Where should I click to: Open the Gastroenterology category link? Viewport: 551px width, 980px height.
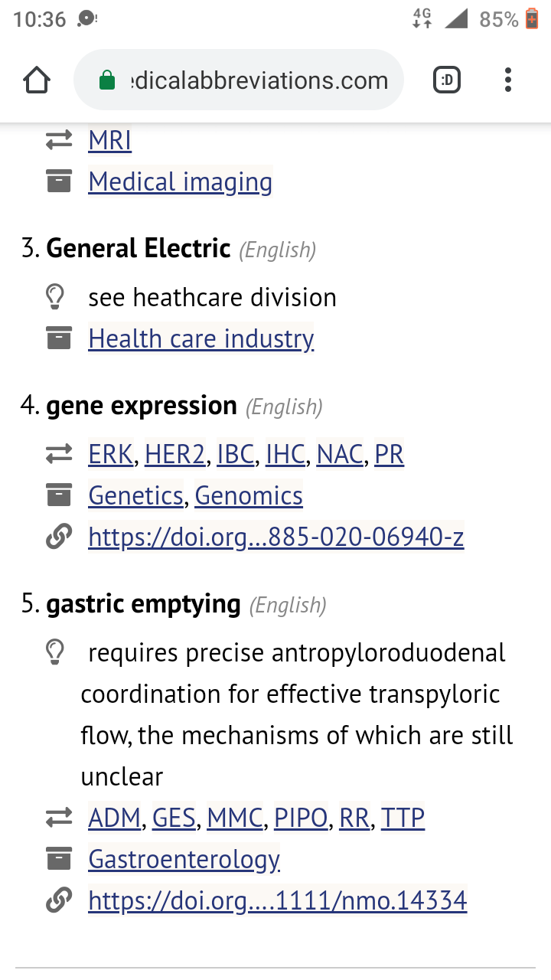tap(184, 860)
